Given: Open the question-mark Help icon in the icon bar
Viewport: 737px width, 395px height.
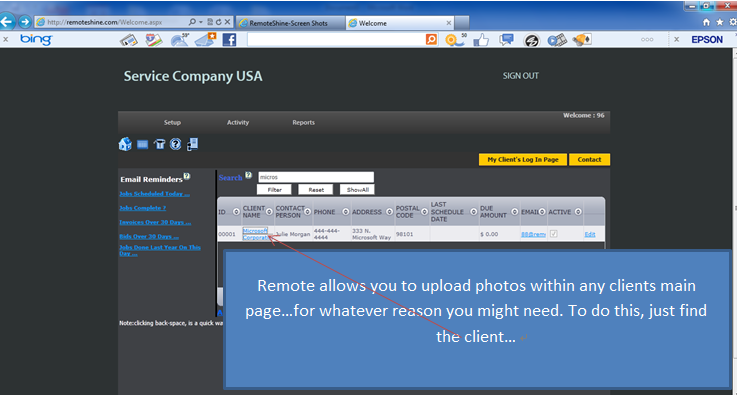Looking at the screenshot, I should [x=175, y=144].
